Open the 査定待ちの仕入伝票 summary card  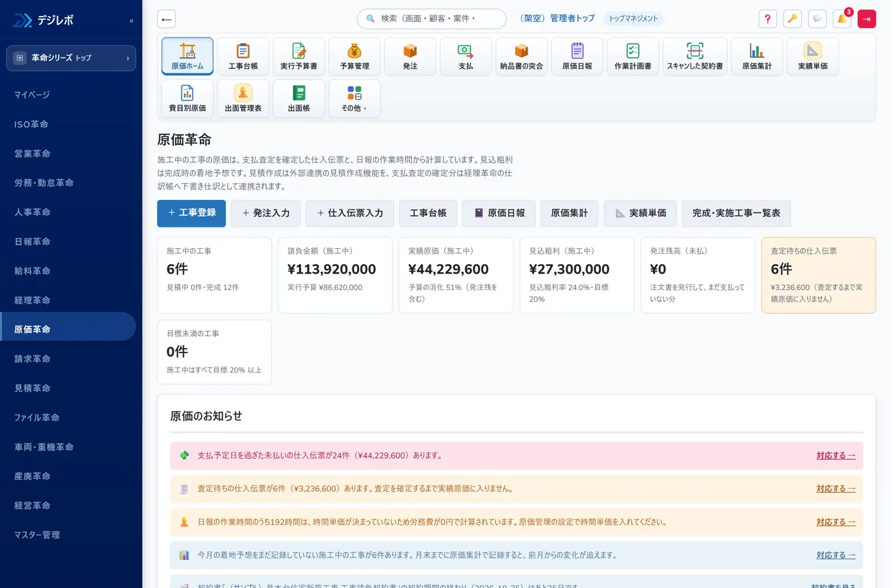coord(818,276)
